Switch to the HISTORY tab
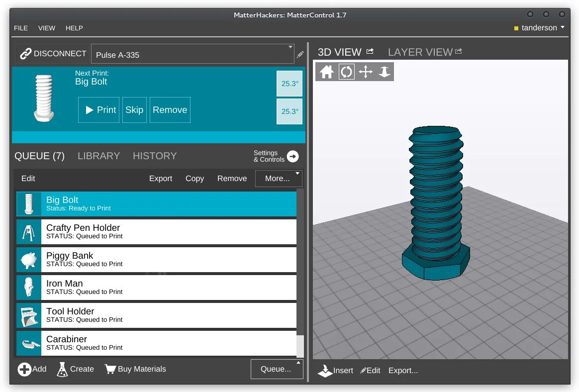This screenshot has width=579, height=392. (155, 156)
